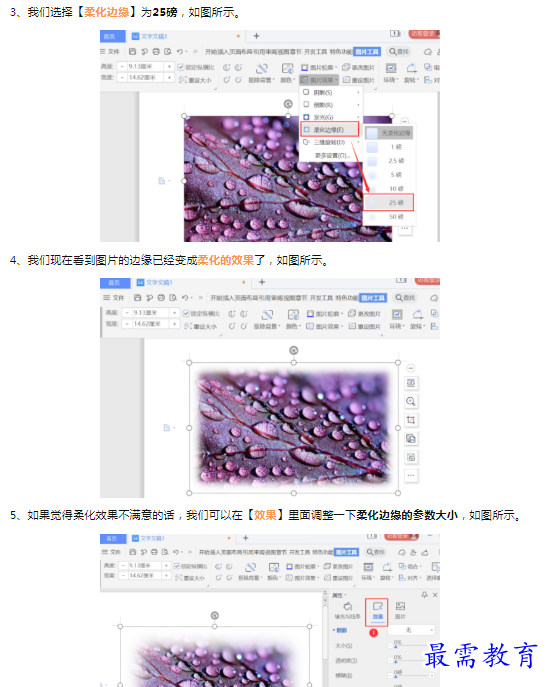
Task: Pin the 属性 properties panel
Action: pos(424,595)
